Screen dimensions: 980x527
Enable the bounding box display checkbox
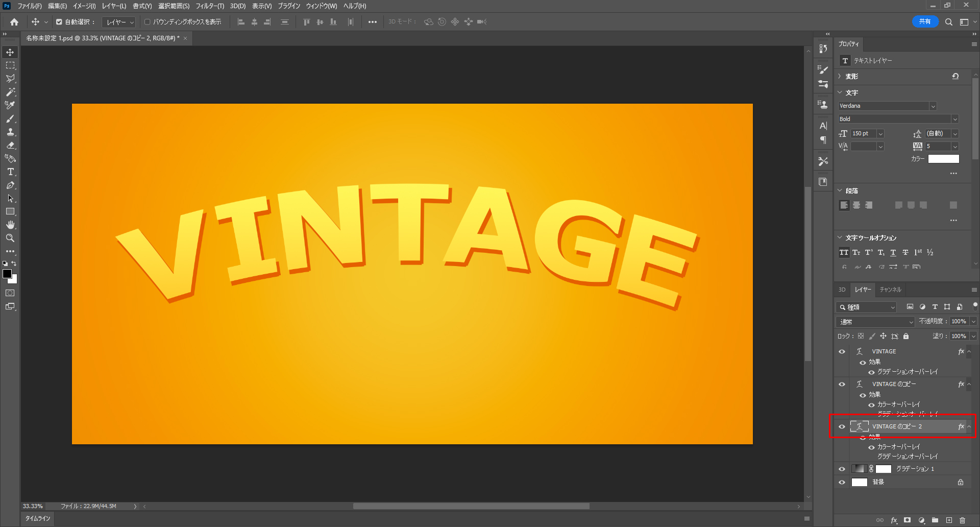click(x=148, y=22)
